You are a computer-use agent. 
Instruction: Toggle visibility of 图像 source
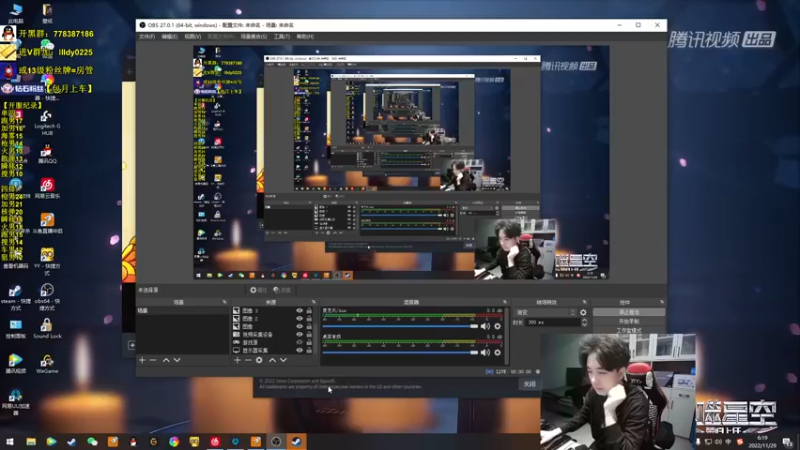(299, 326)
